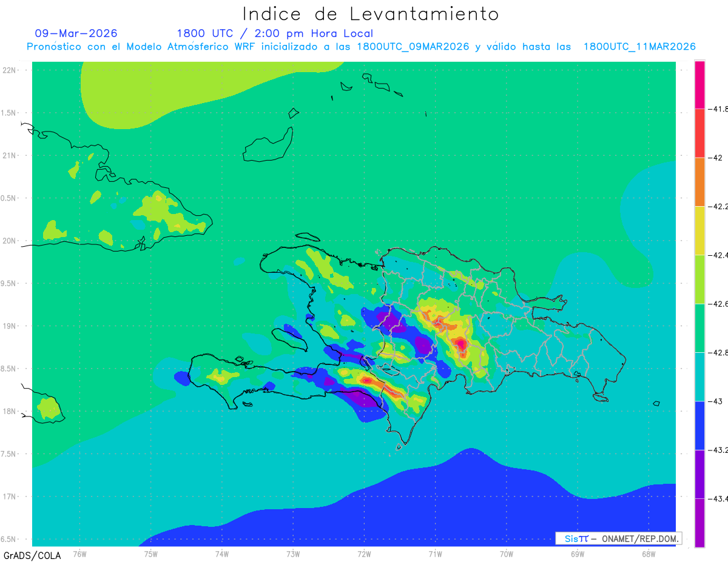Click the green legend segment between -42.6 and -42.8
The height and width of the screenshot is (562, 728).
coord(699,328)
